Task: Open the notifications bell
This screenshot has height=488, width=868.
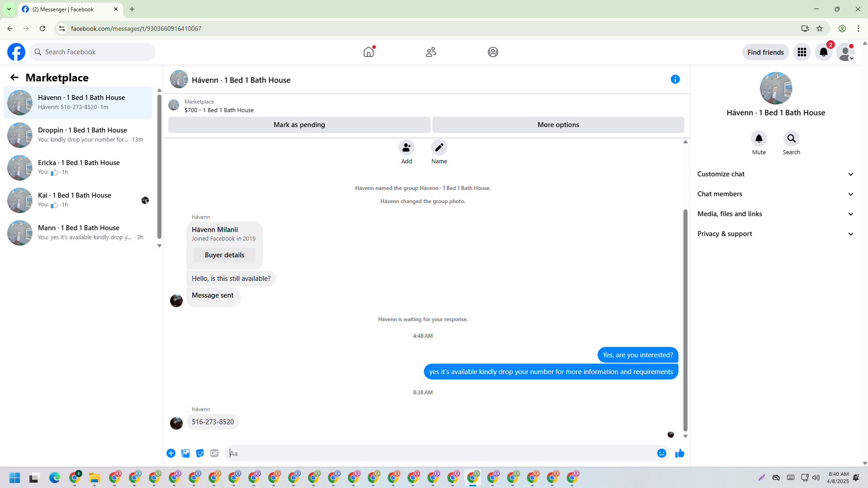Action: 824,52
